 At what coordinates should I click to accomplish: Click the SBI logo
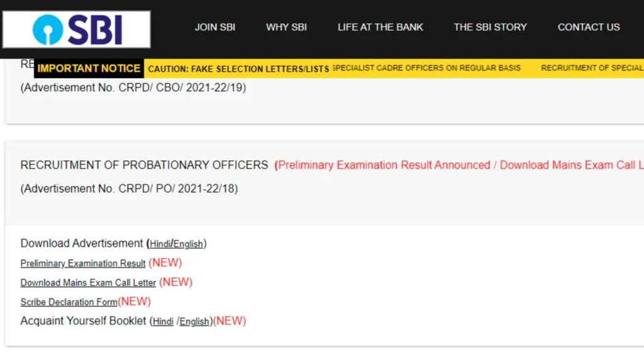(x=77, y=30)
